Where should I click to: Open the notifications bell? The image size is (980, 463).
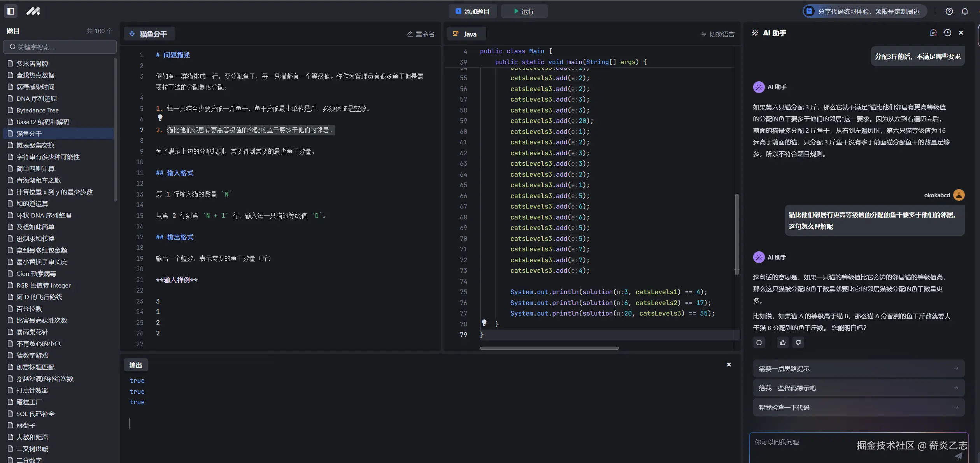[x=964, y=11]
